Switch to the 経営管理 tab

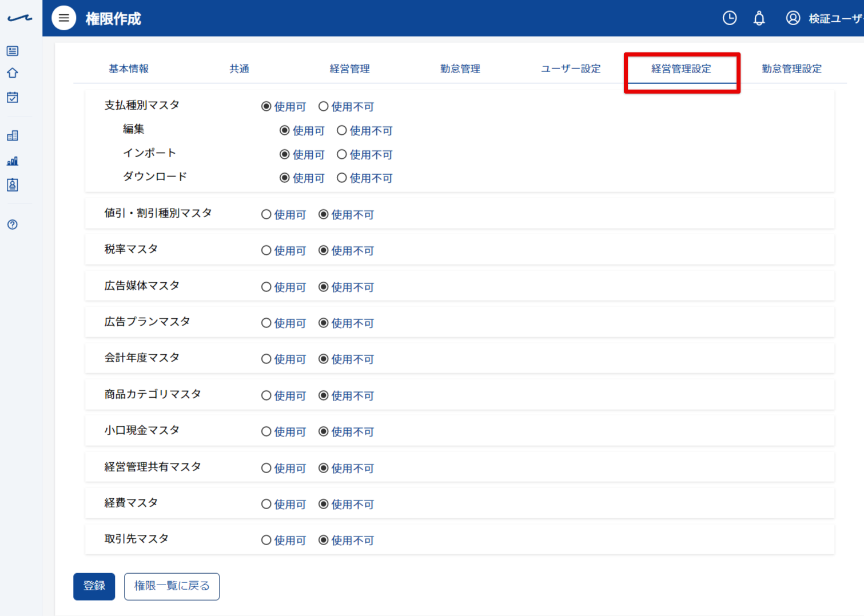pyautogui.click(x=349, y=69)
